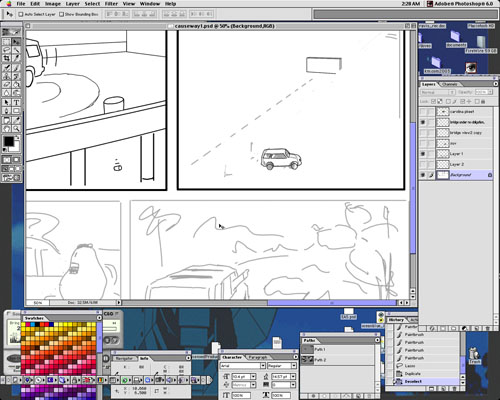500x400 pixels.
Task: Select the Rectangular Marquee tool
Action: 6,42
